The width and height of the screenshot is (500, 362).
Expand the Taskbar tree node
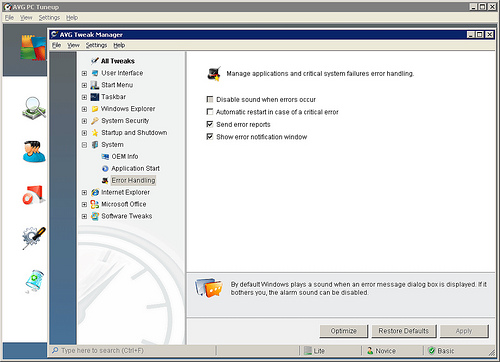(x=84, y=97)
